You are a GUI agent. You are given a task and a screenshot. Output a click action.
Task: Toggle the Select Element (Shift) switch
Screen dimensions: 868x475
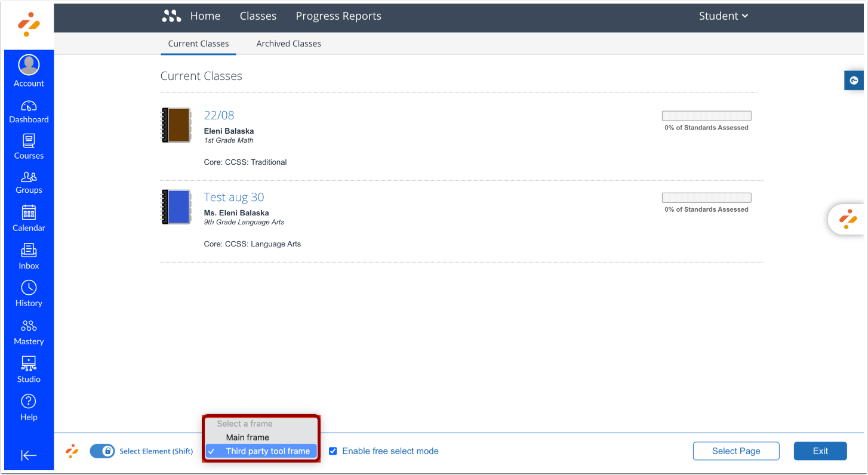tap(102, 451)
